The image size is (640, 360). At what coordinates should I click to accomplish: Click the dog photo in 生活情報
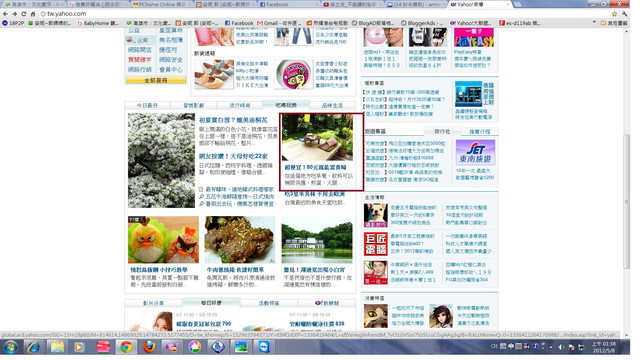[375, 215]
